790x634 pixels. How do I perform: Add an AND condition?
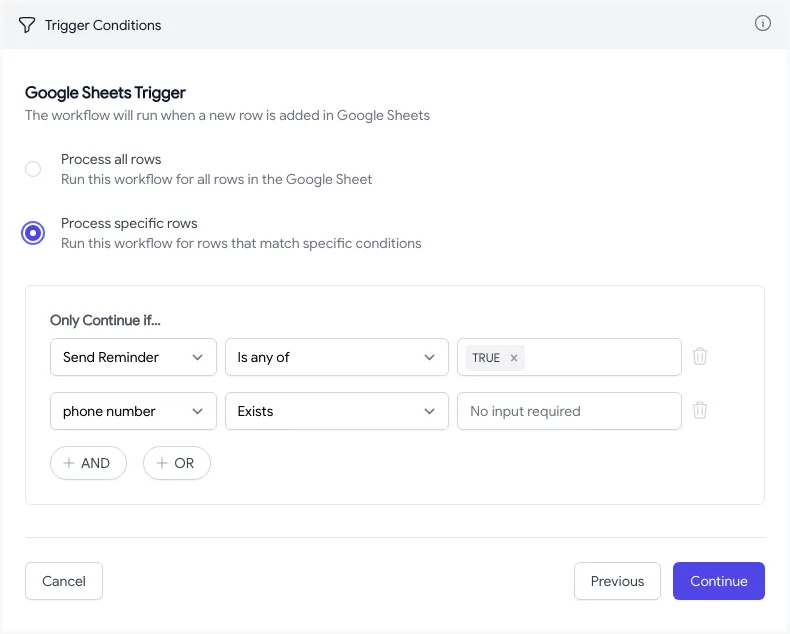pos(88,464)
